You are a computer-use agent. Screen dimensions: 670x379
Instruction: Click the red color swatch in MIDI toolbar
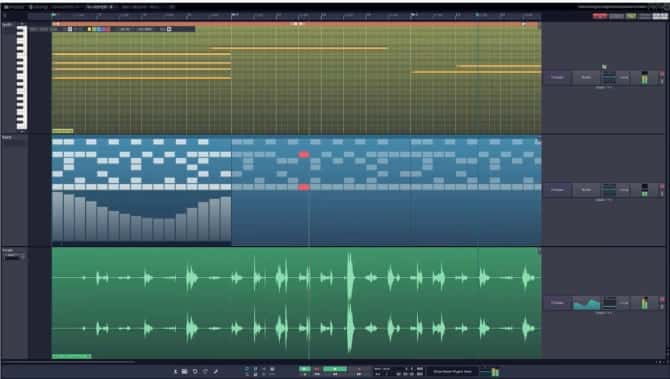[x=108, y=29]
